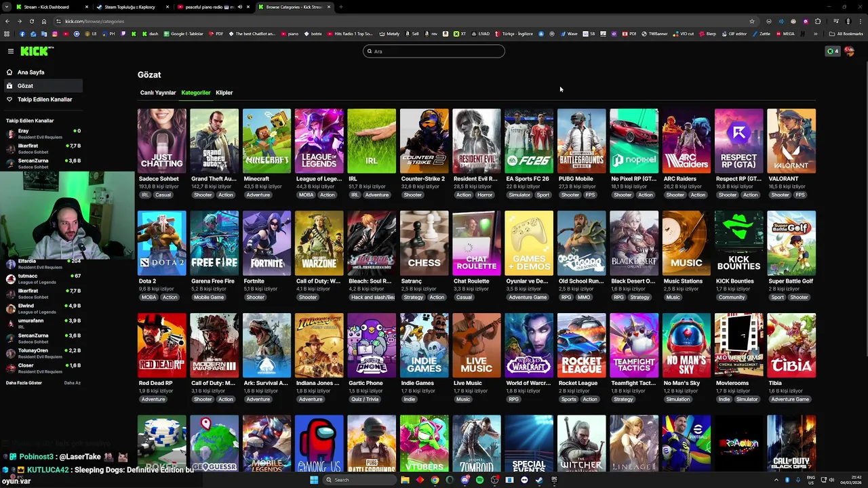The image size is (868, 488).
Task: Open the KICK Bounties category
Action: coord(739,243)
